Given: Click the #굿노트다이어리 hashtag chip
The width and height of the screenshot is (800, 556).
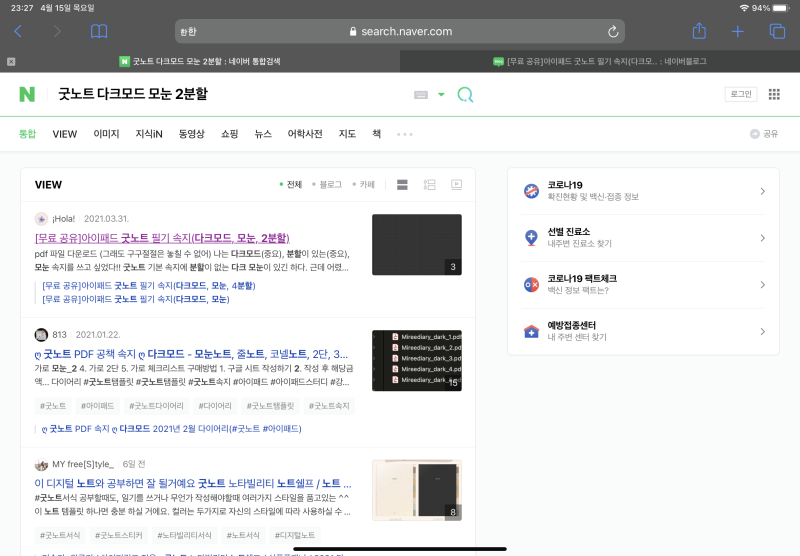Looking at the screenshot, I should click(156, 406).
